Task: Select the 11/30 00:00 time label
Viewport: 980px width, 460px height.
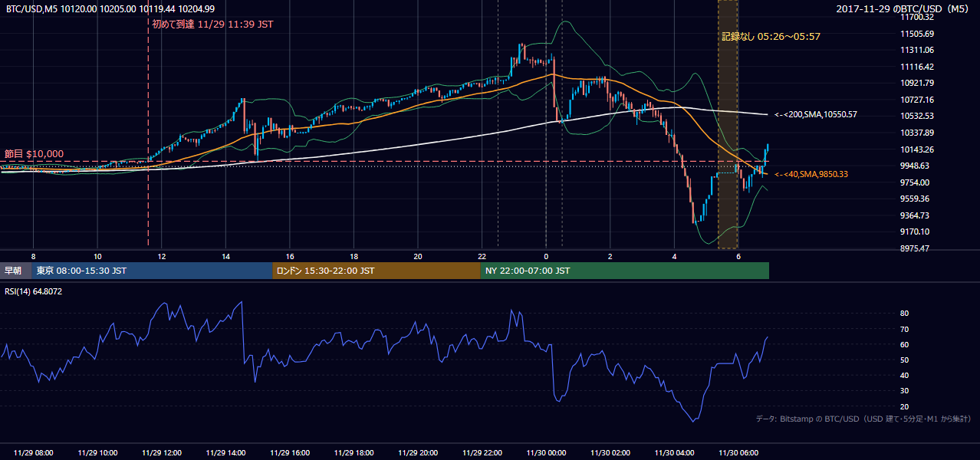Action: (x=546, y=453)
